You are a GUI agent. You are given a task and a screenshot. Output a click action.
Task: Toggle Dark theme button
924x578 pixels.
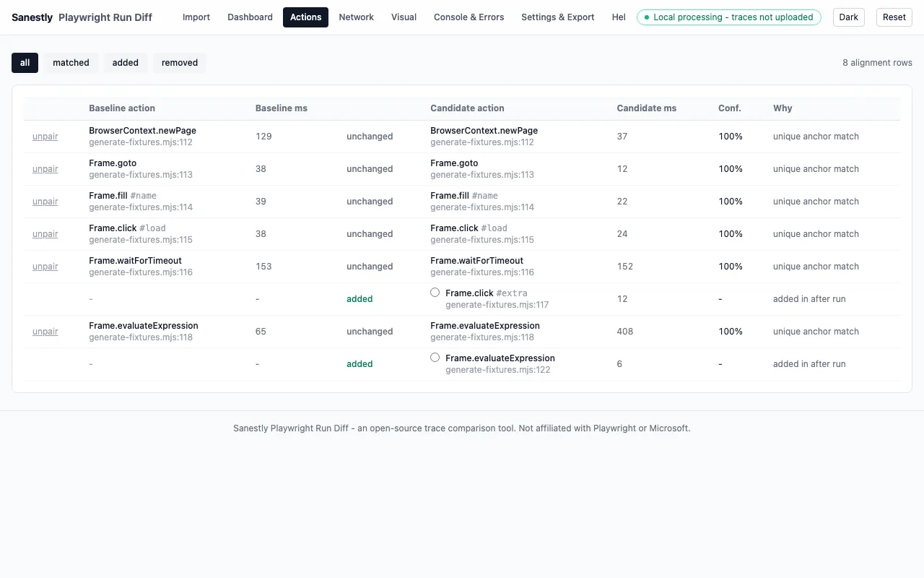tap(849, 17)
